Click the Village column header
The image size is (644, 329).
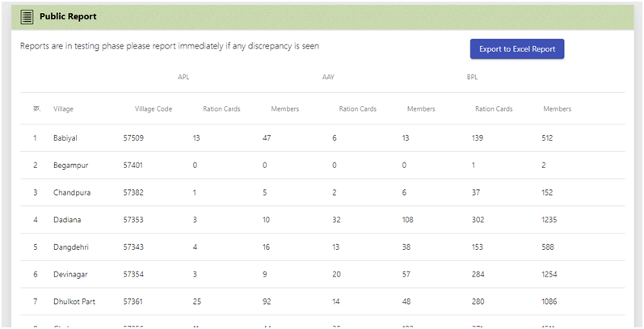click(63, 109)
